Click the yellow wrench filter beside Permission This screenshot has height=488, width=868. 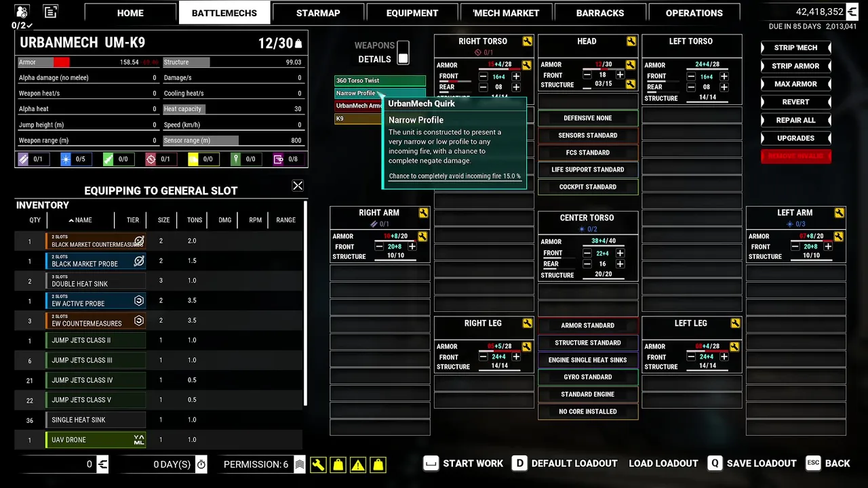(317, 464)
